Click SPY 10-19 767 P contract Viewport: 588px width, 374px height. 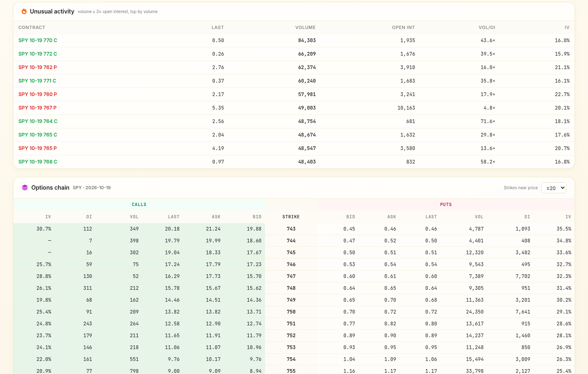[x=38, y=108]
